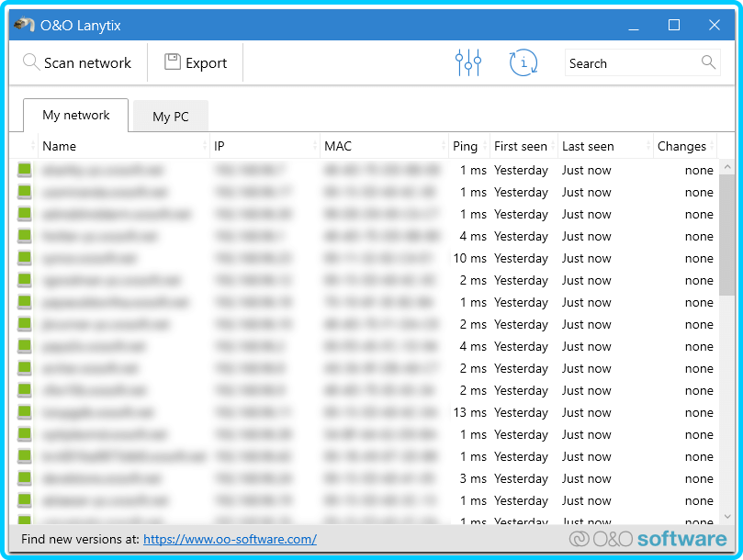This screenshot has width=743, height=560.
Task: Click the device icon of the 3 ms row
Action: point(25,478)
